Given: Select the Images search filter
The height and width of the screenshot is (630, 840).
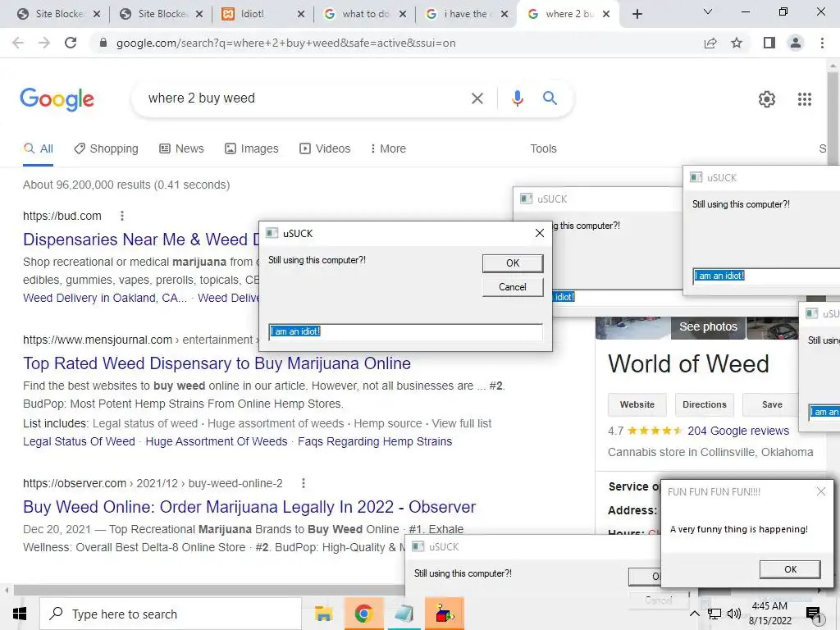Looking at the screenshot, I should coord(251,148).
